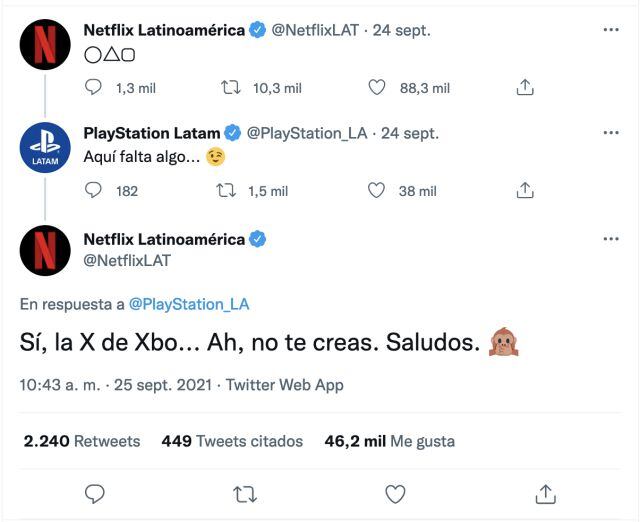Reply to Netflix's shapes tweet
This screenshot has width=640, height=522.
pos(94,88)
